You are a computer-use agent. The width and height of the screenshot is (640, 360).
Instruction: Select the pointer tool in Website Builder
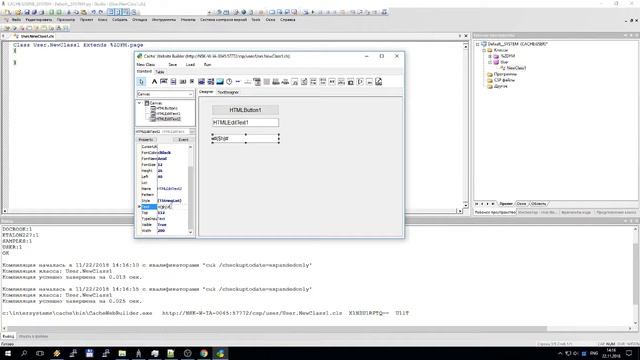click(x=141, y=82)
